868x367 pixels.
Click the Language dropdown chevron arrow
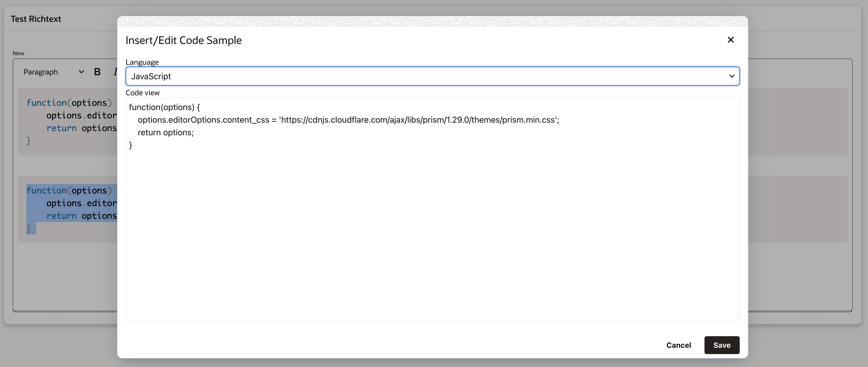tap(732, 76)
